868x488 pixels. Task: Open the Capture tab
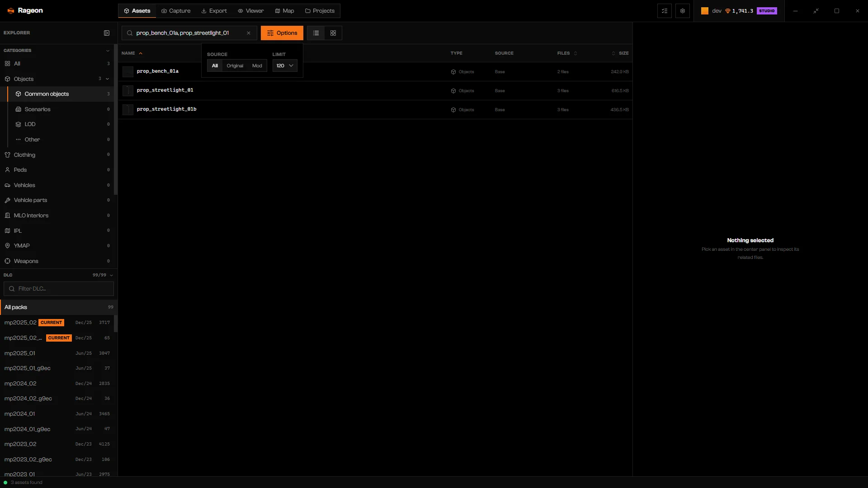(x=176, y=11)
